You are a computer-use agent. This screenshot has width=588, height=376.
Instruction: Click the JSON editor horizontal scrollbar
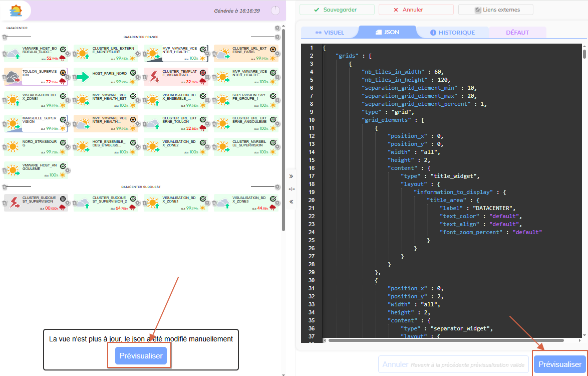tap(451, 340)
